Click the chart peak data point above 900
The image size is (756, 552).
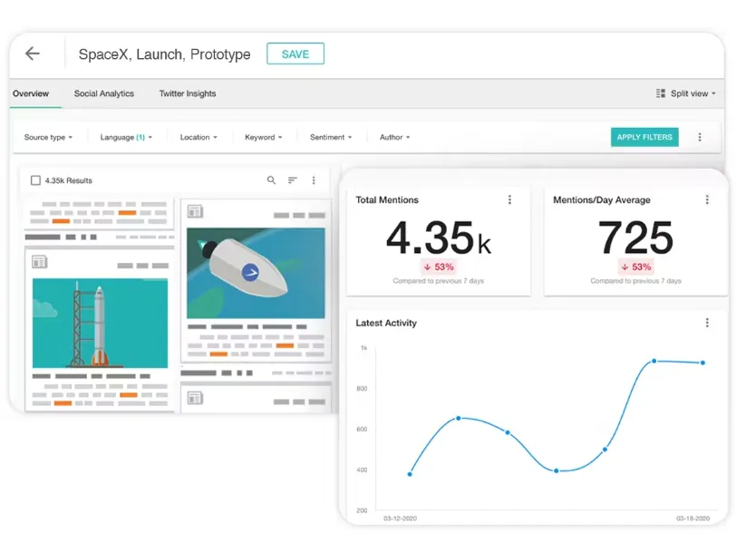click(654, 361)
